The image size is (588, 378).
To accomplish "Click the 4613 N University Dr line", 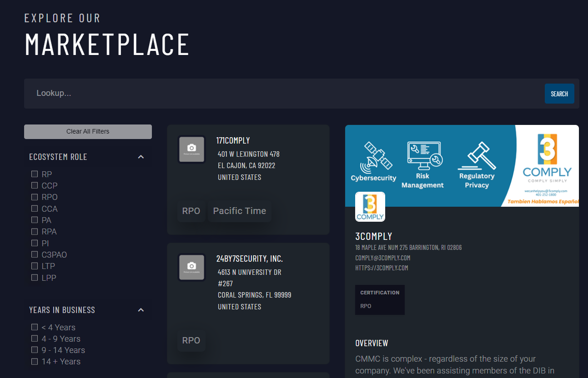I will click(250, 272).
